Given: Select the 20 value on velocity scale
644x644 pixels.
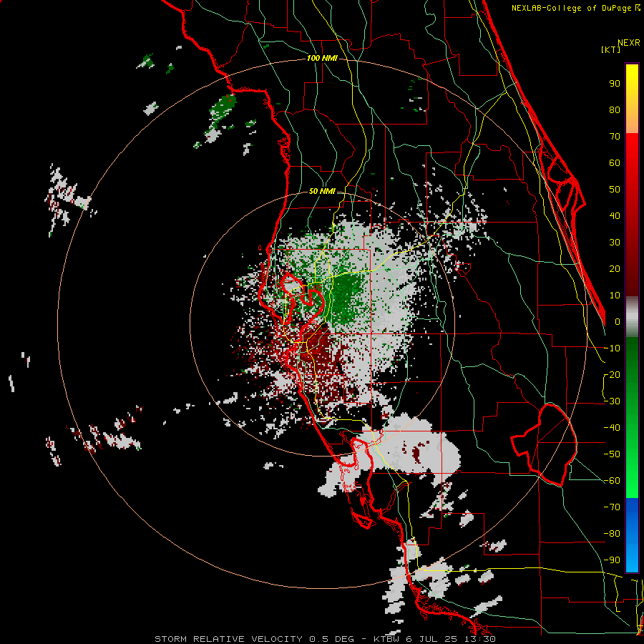Looking at the screenshot, I should click(615, 268).
